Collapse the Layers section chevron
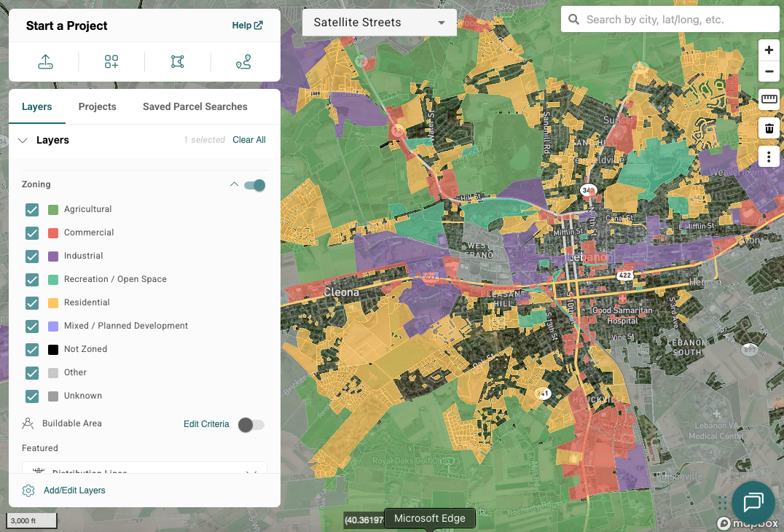This screenshot has height=532, width=784. (x=23, y=141)
